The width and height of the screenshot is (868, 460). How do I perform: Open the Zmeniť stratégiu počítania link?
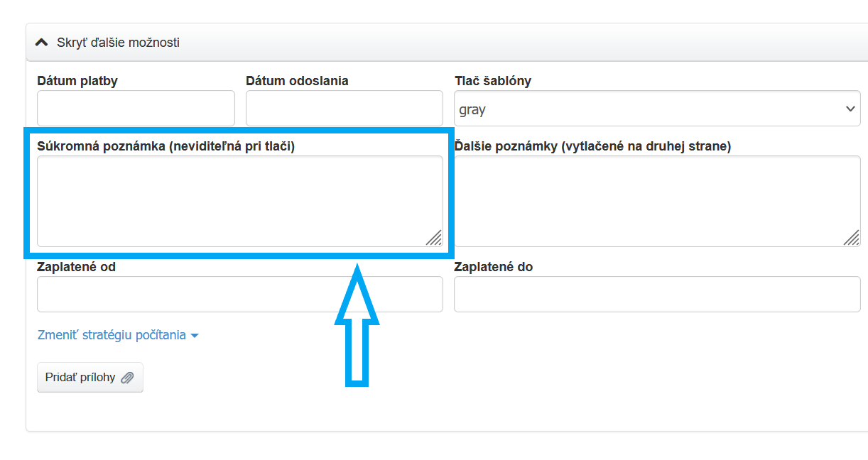[112, 335]
